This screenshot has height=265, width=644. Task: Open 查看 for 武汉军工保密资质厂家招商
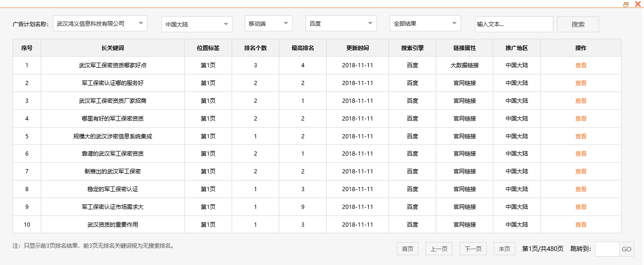[x=581, y=101]
